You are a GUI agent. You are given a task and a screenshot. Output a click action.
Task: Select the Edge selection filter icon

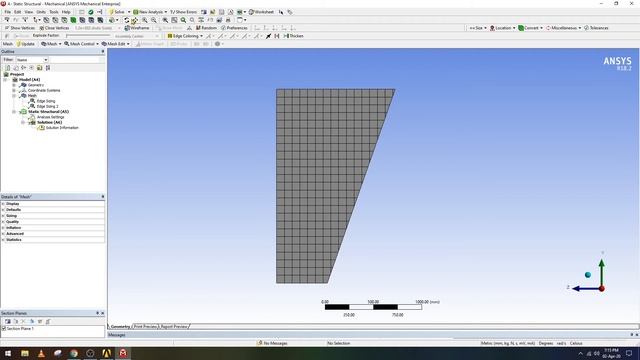click(56, 20)
